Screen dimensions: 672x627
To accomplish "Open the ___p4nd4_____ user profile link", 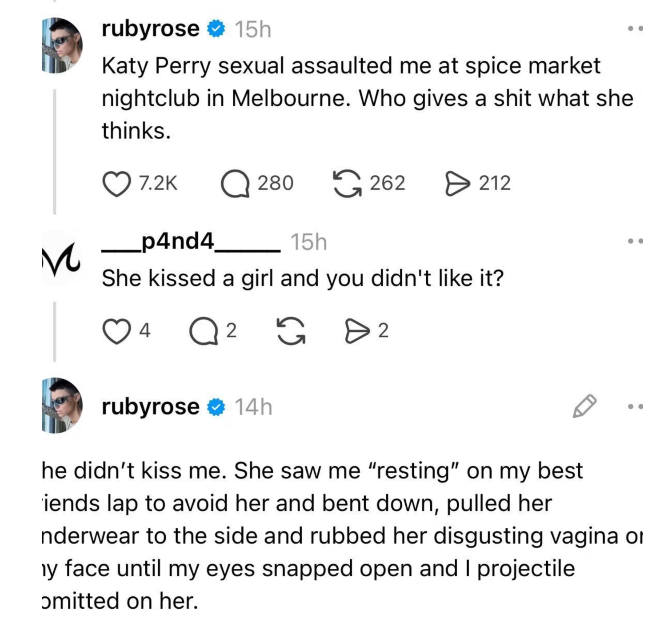I will pyautogui.click(x=191, y=242).
